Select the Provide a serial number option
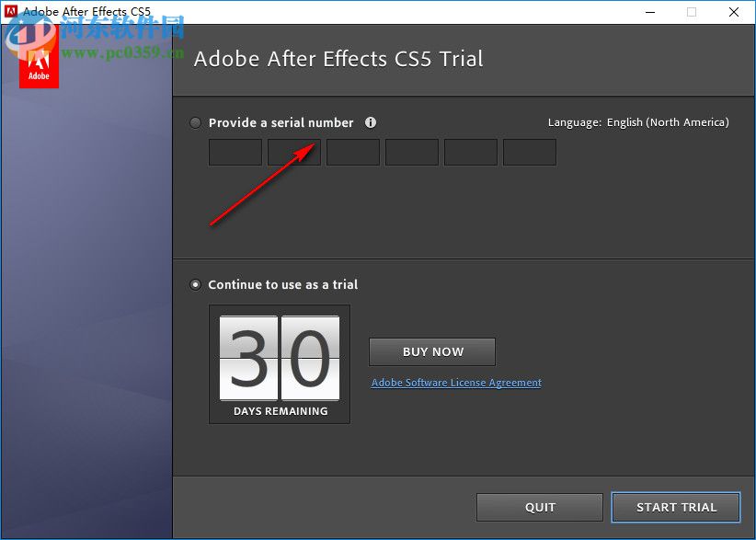The width and height of the screenshot is (756, 540). tap(194, 122)
